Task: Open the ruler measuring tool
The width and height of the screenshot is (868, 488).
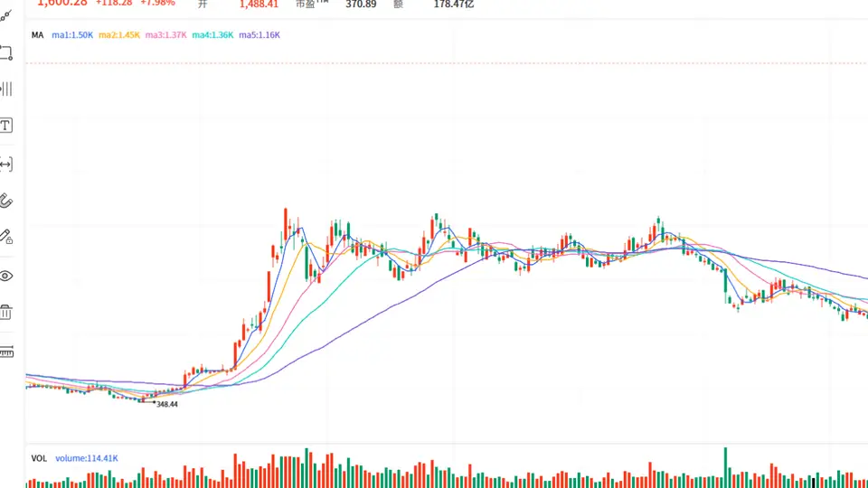Action: pyautogui.click(x=6, y=352)
